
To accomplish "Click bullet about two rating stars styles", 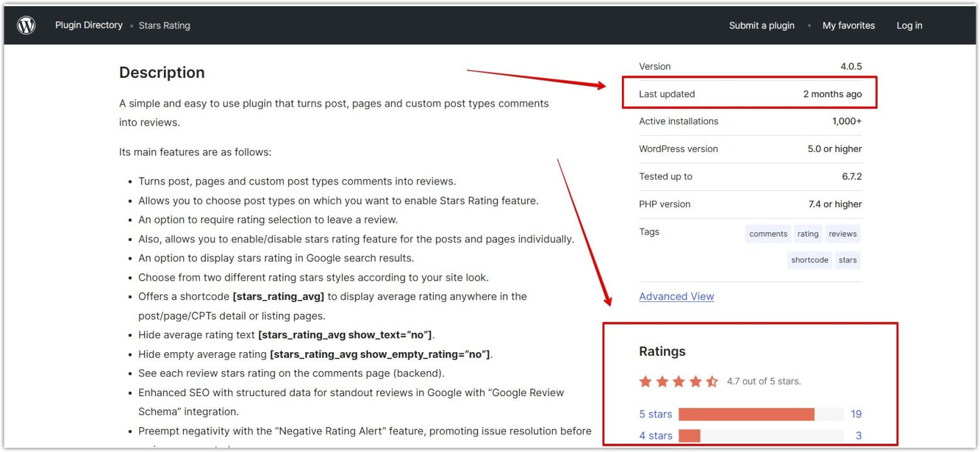I will [x=313, y=277].
